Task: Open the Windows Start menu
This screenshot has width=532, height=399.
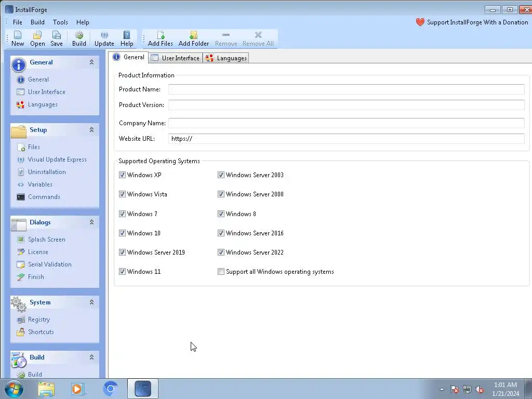Action: 14,389
